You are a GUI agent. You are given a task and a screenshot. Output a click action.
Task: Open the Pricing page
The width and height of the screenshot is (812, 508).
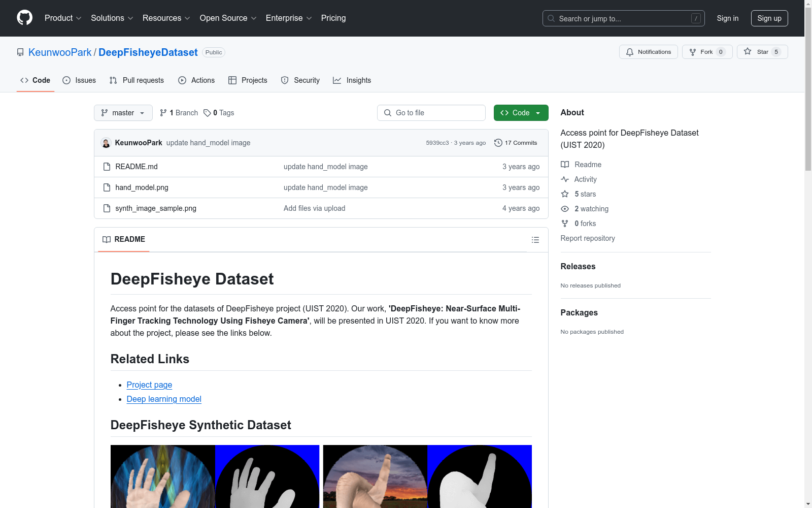click(333, 18)
